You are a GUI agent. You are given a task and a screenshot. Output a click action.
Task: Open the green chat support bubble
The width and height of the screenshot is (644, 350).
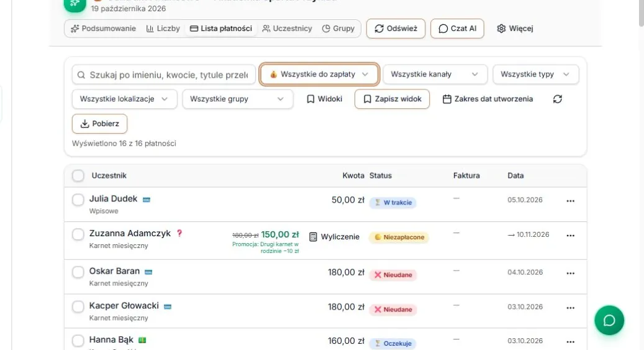(x=609, y=320)
